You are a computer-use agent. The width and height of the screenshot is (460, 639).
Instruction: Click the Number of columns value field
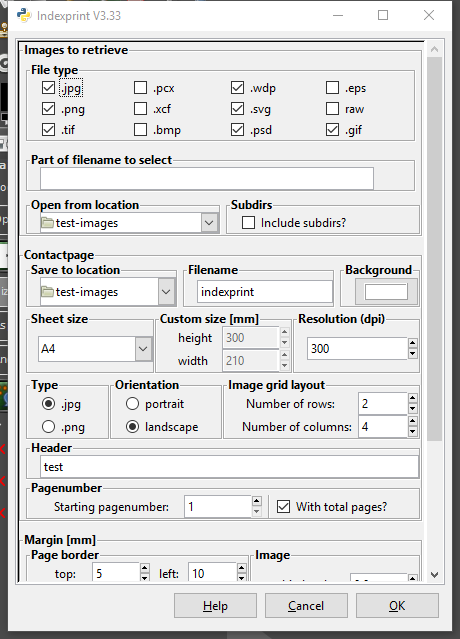click(383, 427)
